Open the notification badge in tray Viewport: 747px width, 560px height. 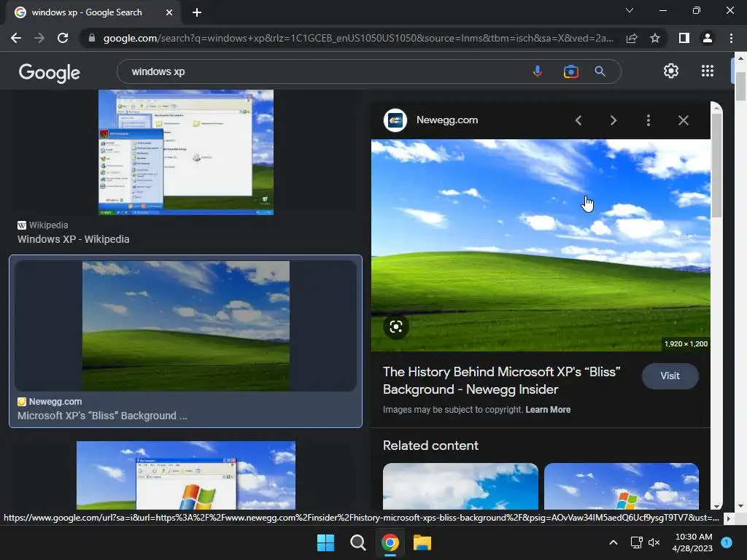727,542
